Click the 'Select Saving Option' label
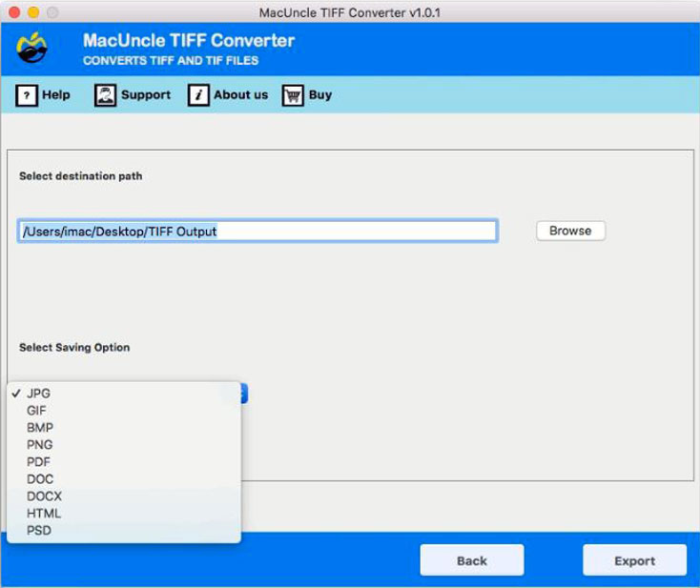 pos(74,348)
